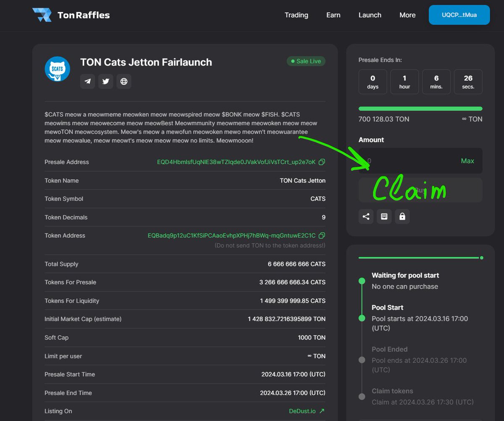The width and height of the screenshot is (504, 421).
Task: Click the Token Name value TON Cats Jetton
Action: pos(302,181)
